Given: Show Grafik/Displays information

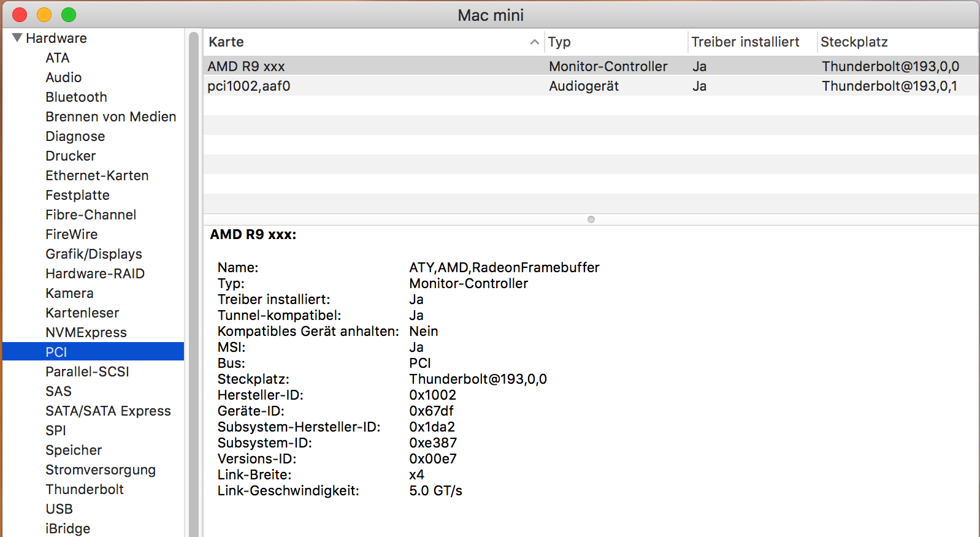Looking at the screenshot, I should point(93,254).
